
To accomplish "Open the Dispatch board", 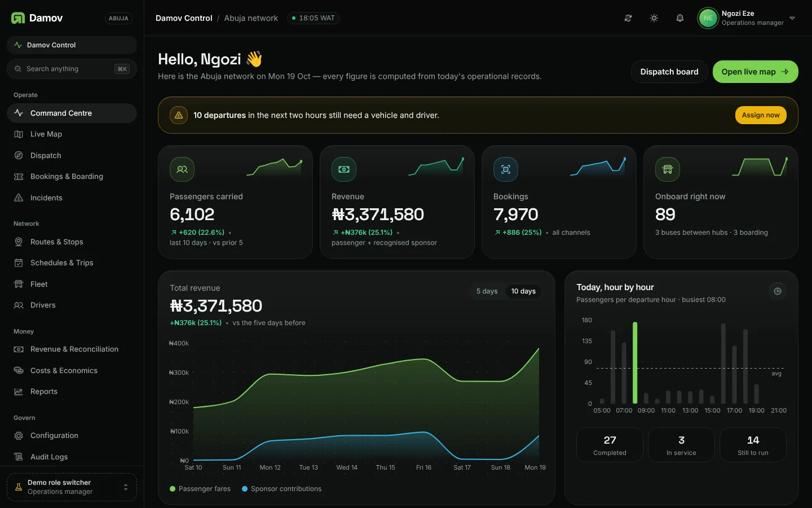I will [669, 72].
